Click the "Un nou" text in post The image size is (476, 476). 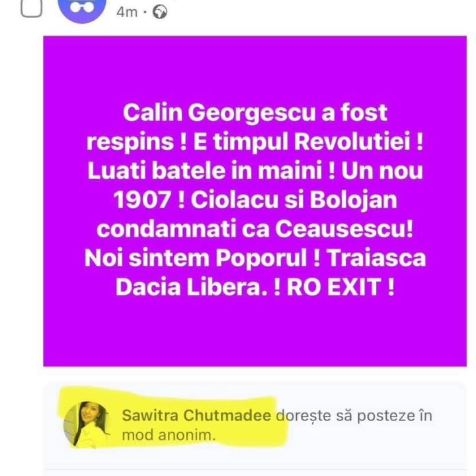pos(382,171)
